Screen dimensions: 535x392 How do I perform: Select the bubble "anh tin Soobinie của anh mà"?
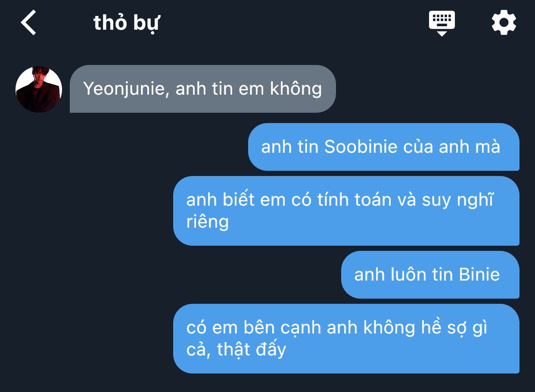[383, 147]
